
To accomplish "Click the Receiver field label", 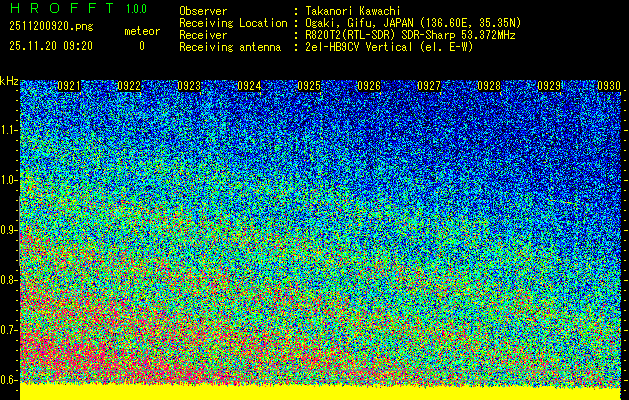I will pyautogui.click(x=203, y=35).
